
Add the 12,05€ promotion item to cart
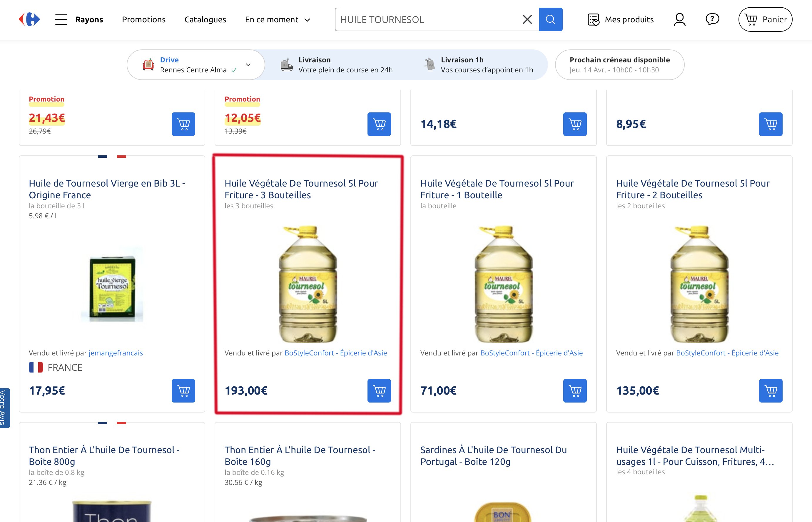[x=379, y=124]
